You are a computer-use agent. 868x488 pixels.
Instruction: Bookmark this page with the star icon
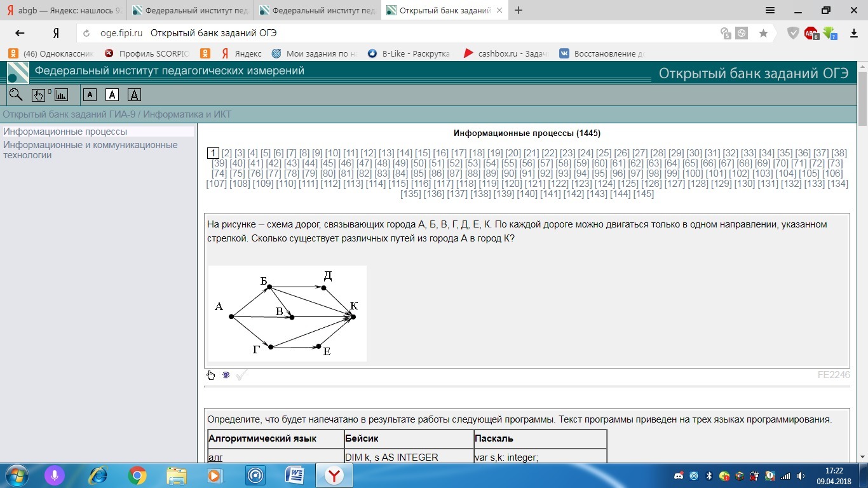tap(763, 33)
